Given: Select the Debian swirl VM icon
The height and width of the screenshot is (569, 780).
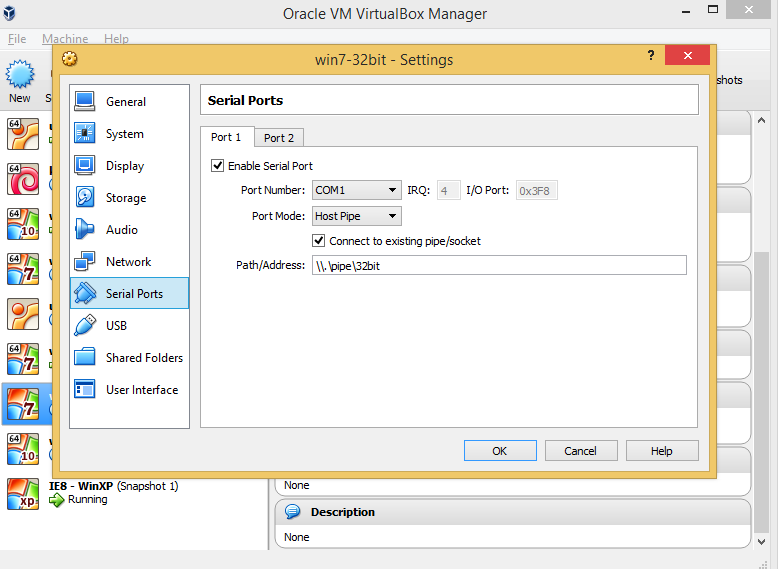Looking at the screenshot, I should click(x=23, y=179).
